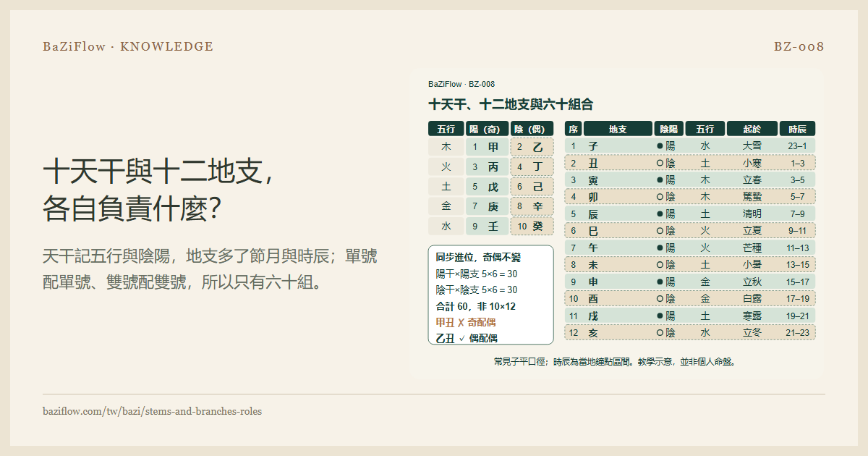Click the 立夏 solar term cell
The width and height of the screenshot is (868, 456).
coord(752,231)
